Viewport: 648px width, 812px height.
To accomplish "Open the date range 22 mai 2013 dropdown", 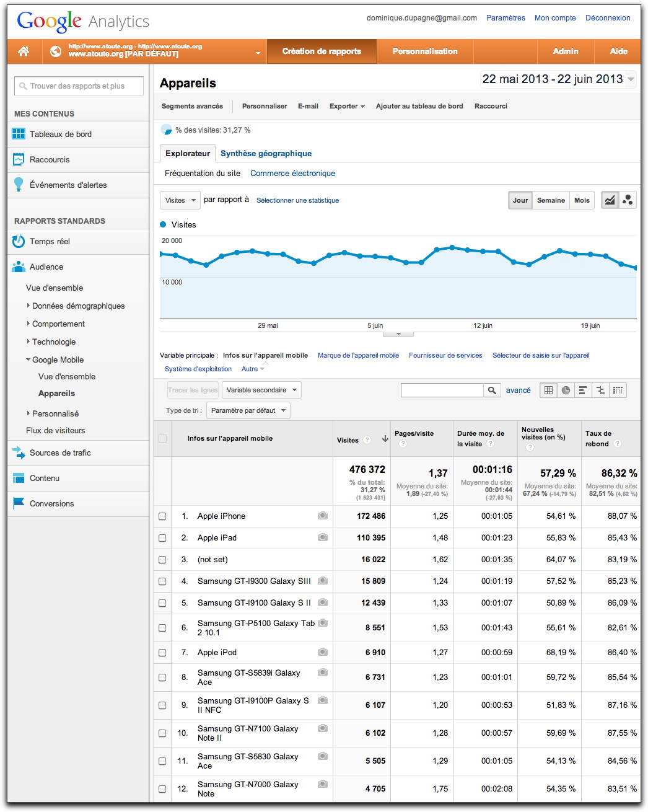I will (x=558, y=79).
